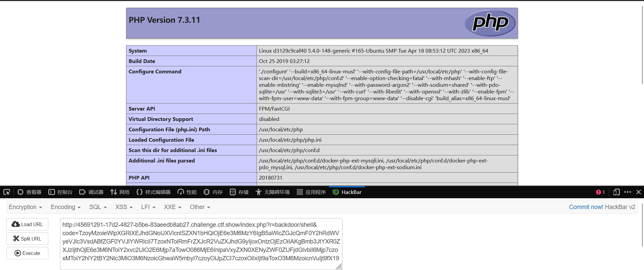
Task: Click the red error count badge
Action: pyautogui.click(x=600, y=192)
